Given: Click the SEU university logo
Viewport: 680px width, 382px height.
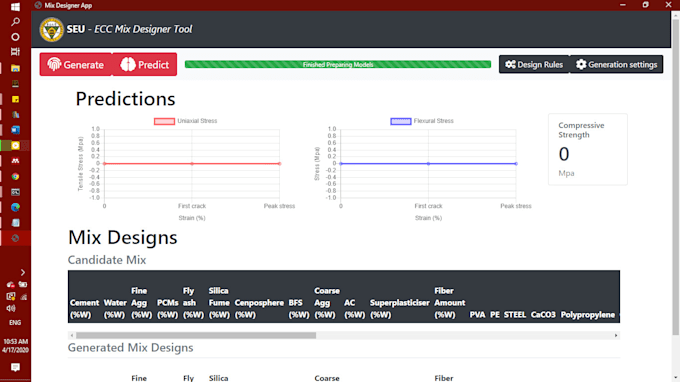Looking at the screenshot, I should (x=51, y=29).
